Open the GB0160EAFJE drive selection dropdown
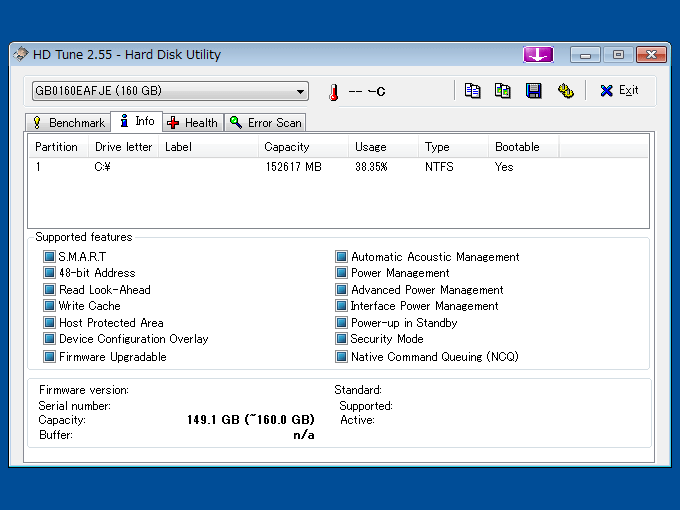The width and height of the screenshot is (680, 510). coord(170,91)
